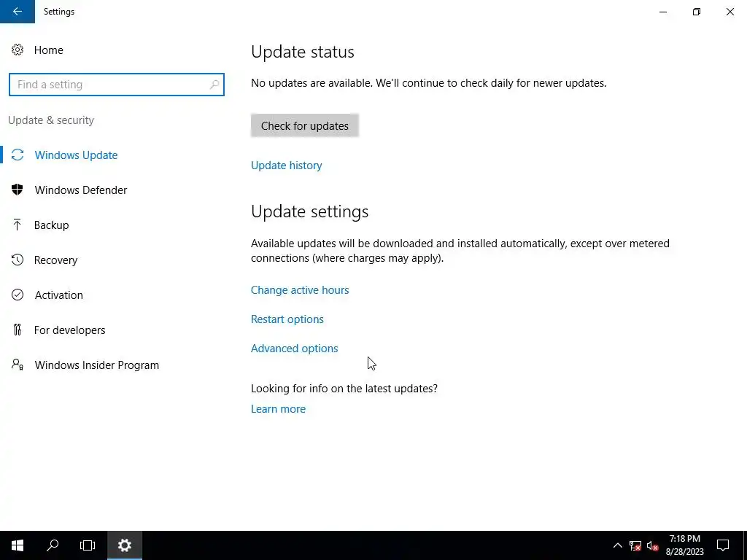Viewport: 747px width, 560px height.
Task: Click the 'No updates are available' message
Action: click(429, 83)
